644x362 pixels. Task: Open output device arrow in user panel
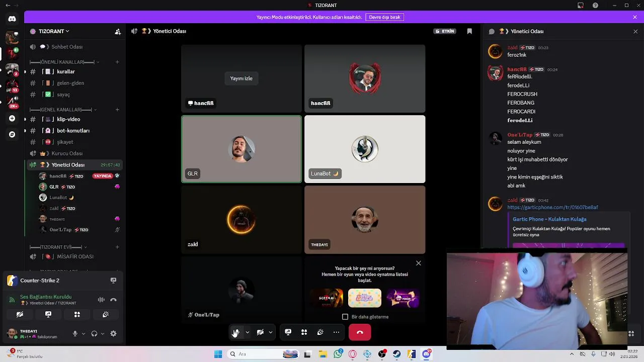(103, 333)
